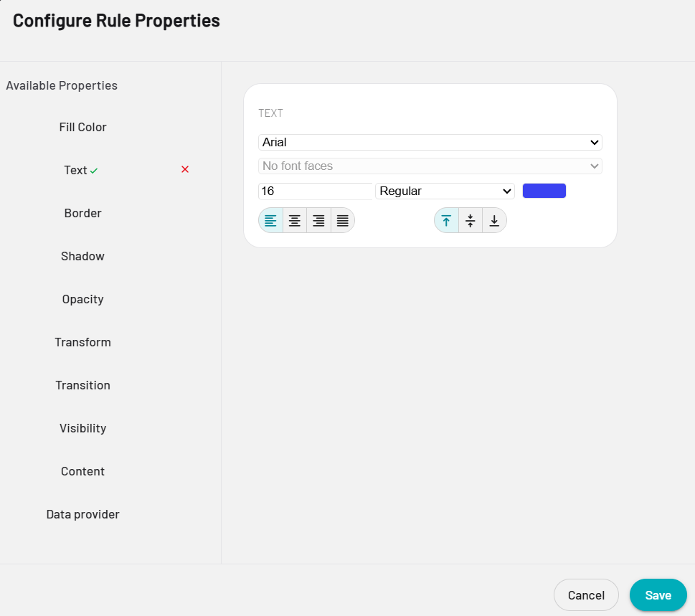Image resolution: width=695 pixels, height=616 pixels.
Task: Select the Text property
Action: point(76,170)
